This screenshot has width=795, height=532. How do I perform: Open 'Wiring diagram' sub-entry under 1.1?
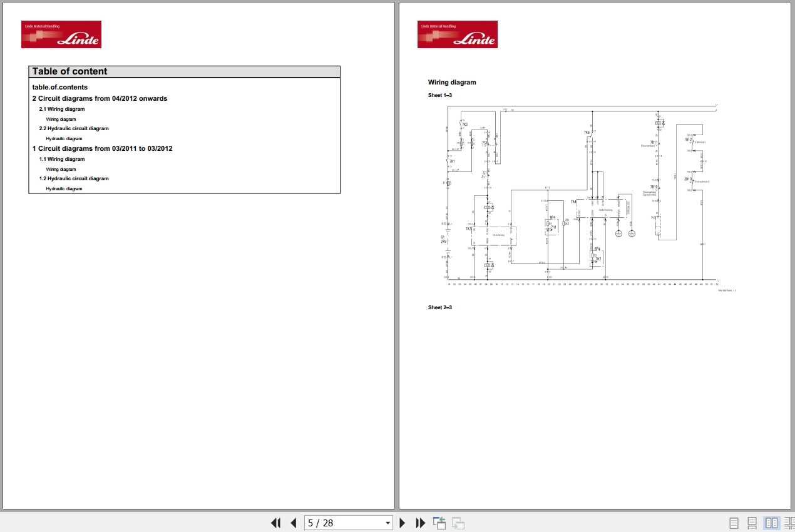61,169
